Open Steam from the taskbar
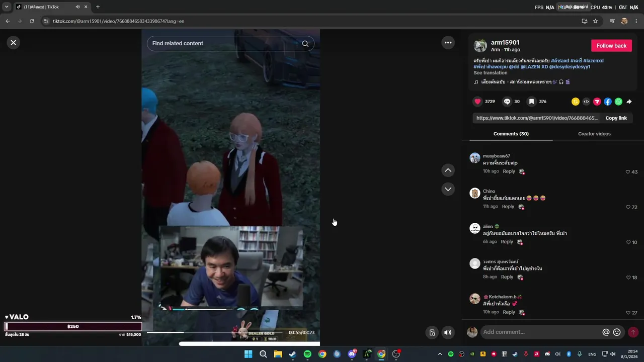The image size is (644, 362). click(292, 354)
